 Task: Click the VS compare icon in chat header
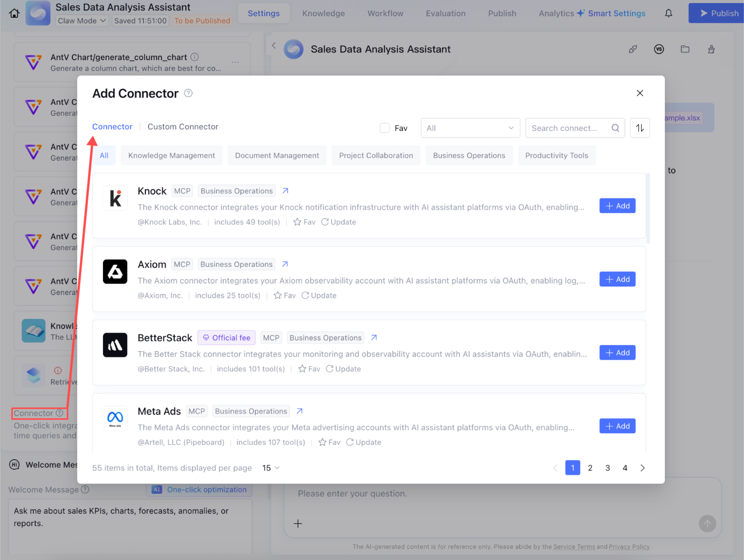[x=659, y=49]
